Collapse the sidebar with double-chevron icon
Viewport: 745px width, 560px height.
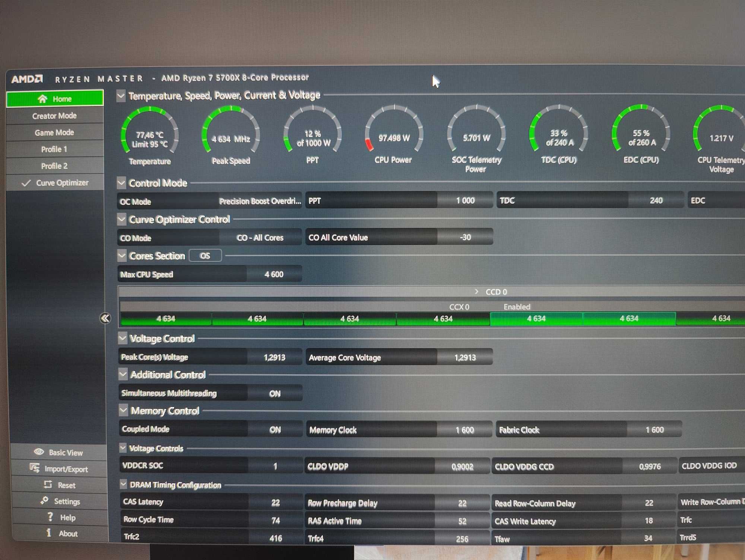105,318
